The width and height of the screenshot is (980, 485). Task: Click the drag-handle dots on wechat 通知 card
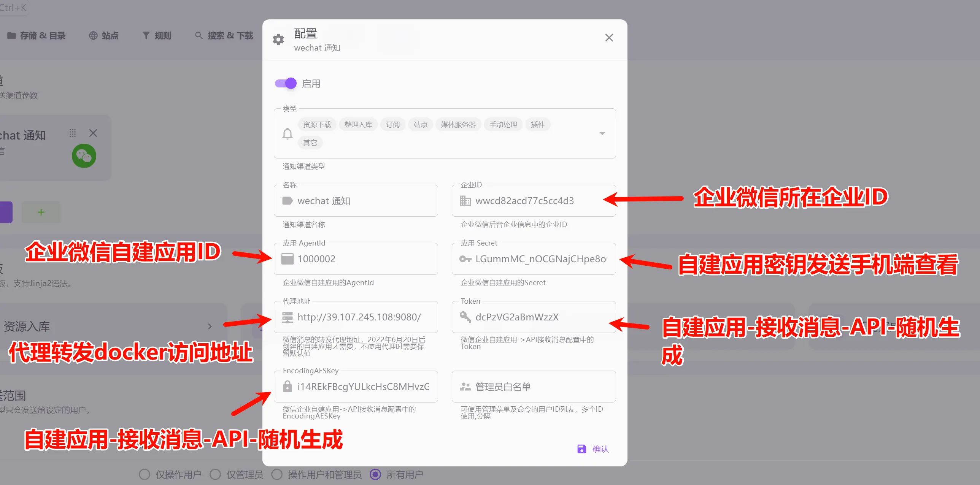tap(73, 133)
